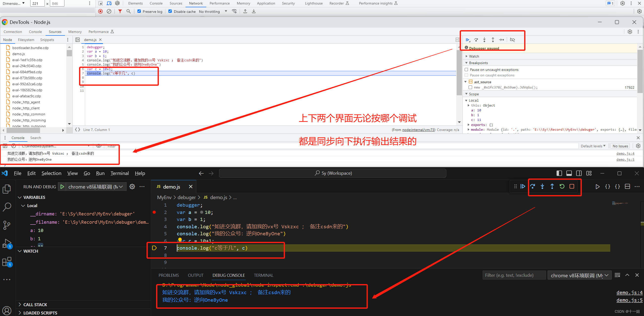Image resolution: width=644 pixels, height=316 pixels.
Task: Open the Terminal menu in VS Code
Action: click(x=120, y=173)
